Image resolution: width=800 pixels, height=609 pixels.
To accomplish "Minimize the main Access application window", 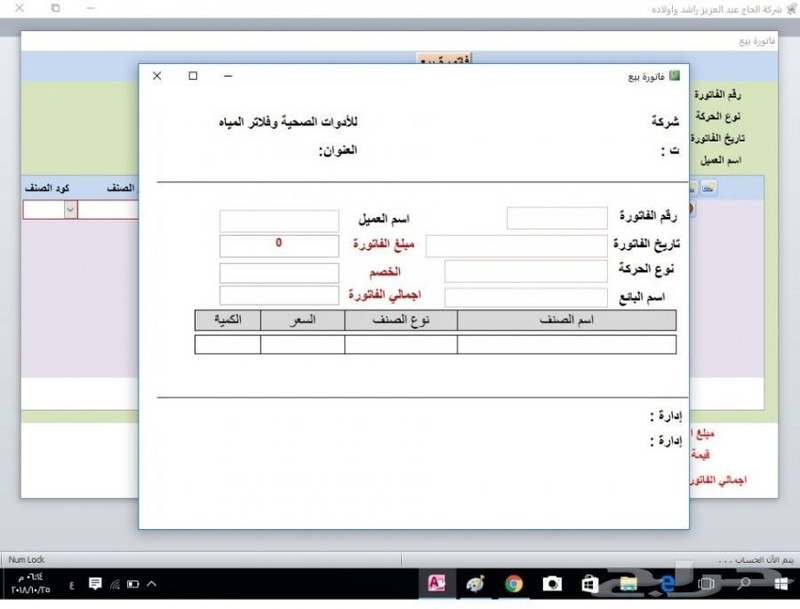I will 90,8.
